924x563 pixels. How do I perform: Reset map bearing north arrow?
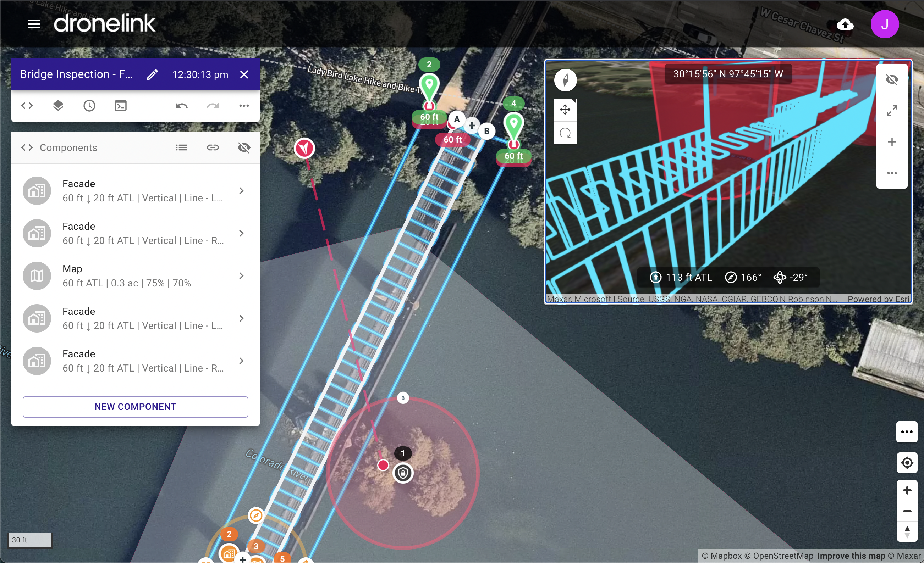pos(907,532)
